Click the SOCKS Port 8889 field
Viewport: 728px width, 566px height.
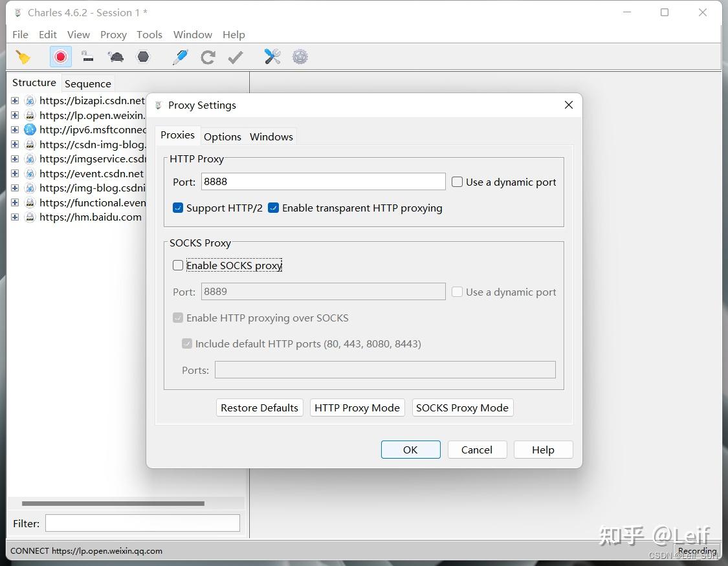coord(323,291)
